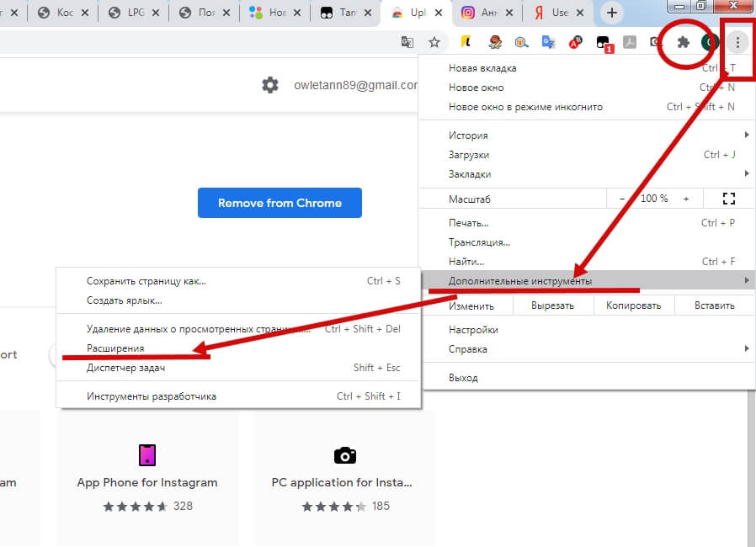
Task: Open the gray PDF Acrobat extension icon
Action: pyautogui.click(x=629, y=42)
